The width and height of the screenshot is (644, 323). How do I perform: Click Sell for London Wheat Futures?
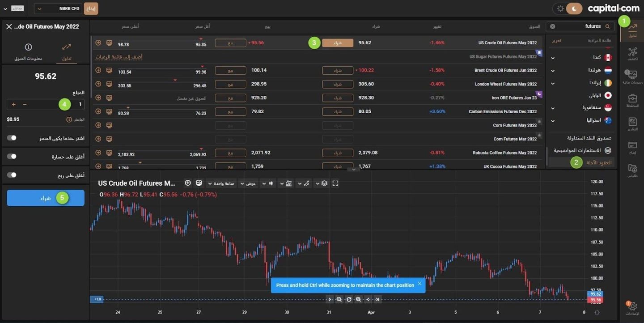coord(231,84)
